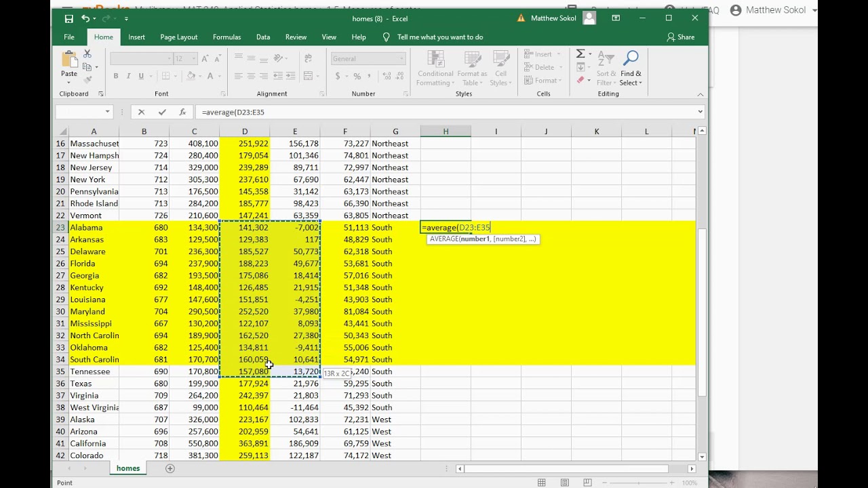Toggle Wrap Text for the cells
Screen dimensions: 868x488
pos(308,59)
